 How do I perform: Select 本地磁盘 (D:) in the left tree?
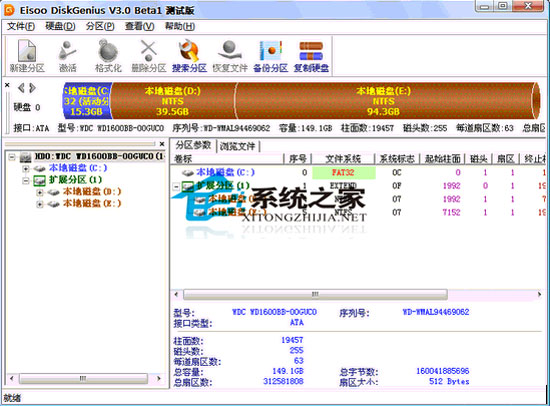[92, 192]
